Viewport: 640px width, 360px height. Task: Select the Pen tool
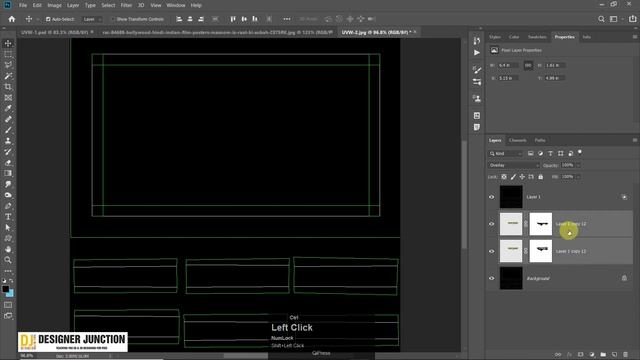[8, 206]
